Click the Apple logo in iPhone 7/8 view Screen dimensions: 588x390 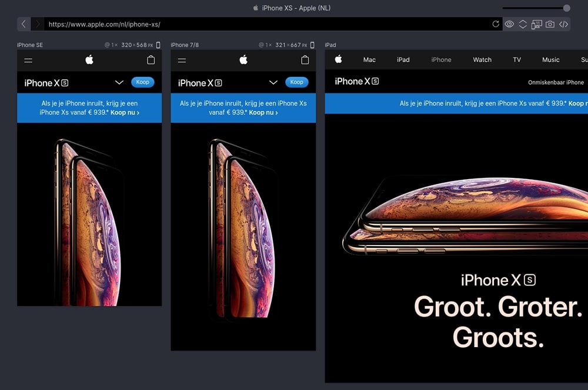(243, 59)
